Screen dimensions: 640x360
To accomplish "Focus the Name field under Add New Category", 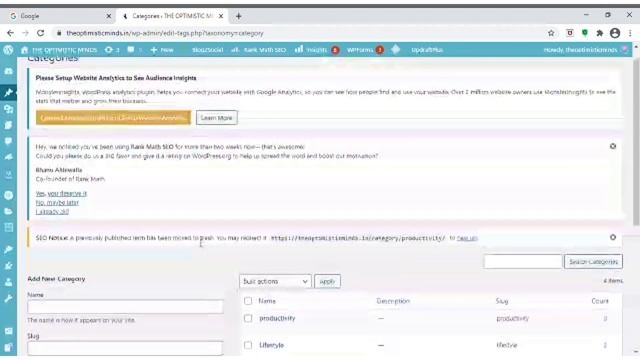I will (x=125, y=307).
